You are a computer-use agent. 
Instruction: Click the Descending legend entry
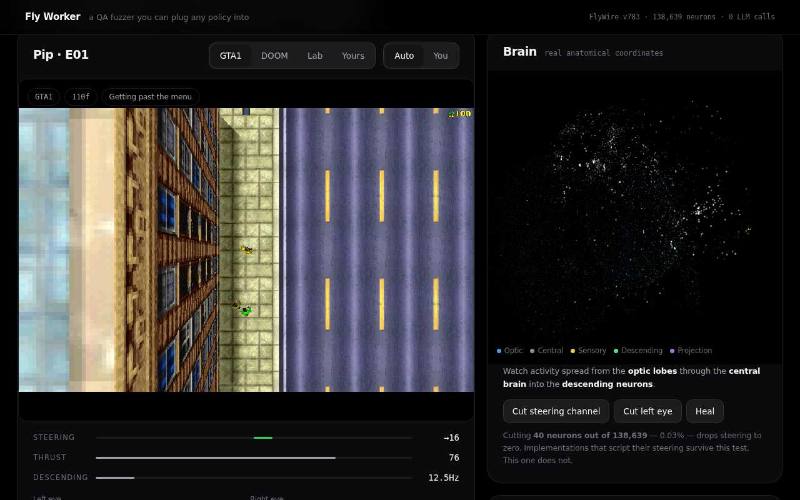[x=638, y=351]
